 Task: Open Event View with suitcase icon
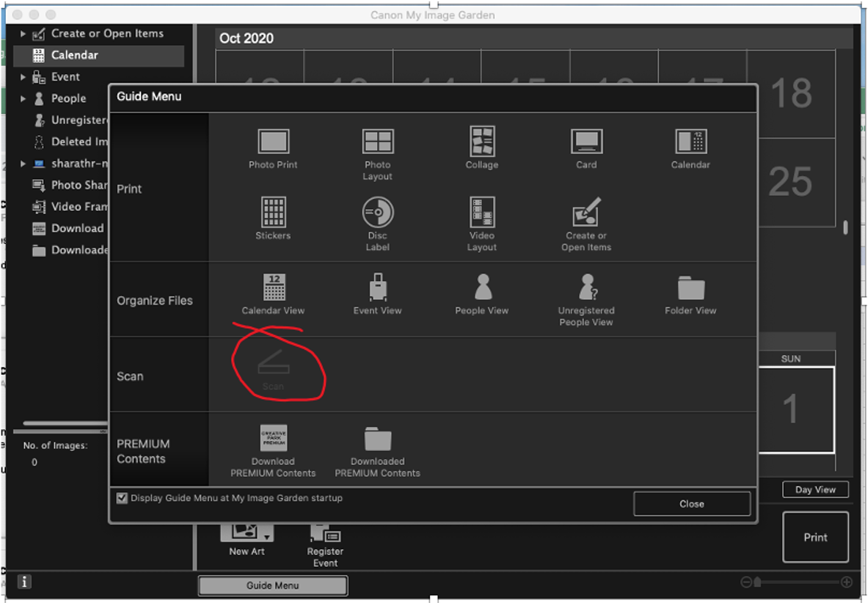pyautogui.click(x=377, y=288)
